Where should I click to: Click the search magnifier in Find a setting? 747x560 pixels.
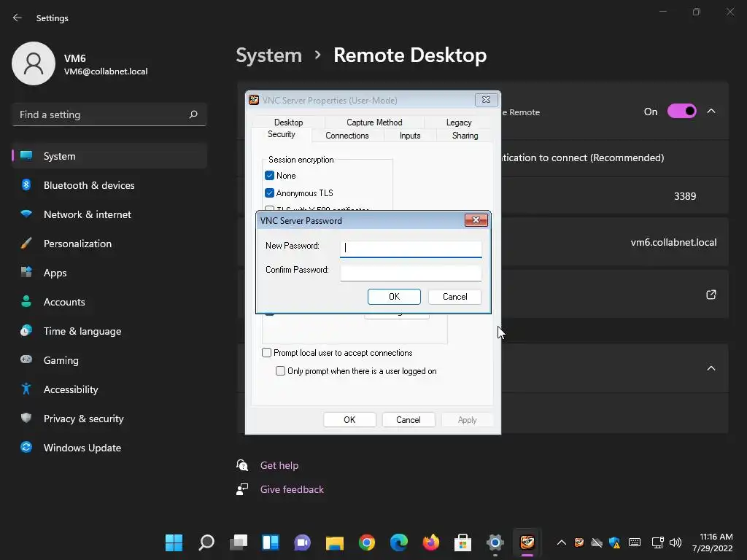193,114
